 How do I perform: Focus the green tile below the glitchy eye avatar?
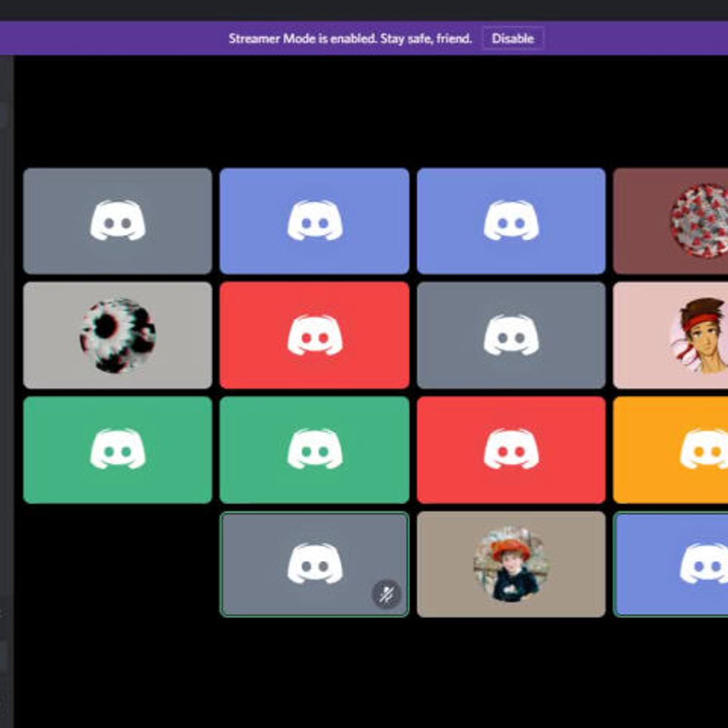(x=118, y=450)
